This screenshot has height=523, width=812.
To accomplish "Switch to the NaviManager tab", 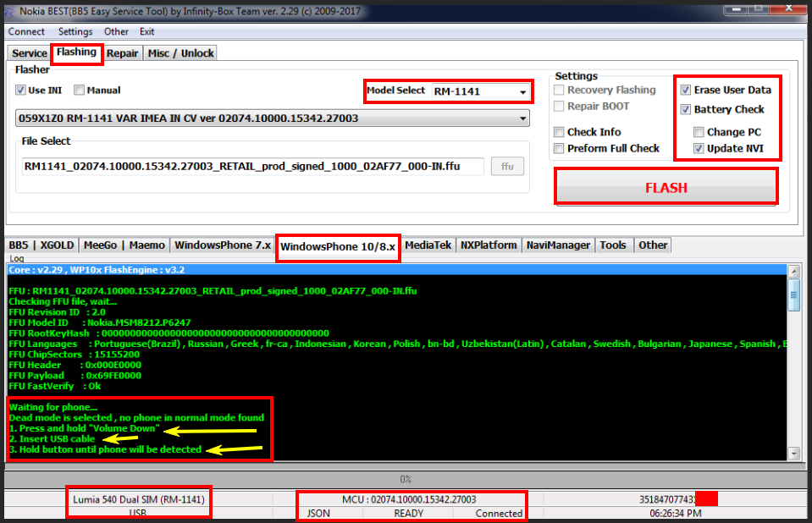I will click(x=558, y=245).
